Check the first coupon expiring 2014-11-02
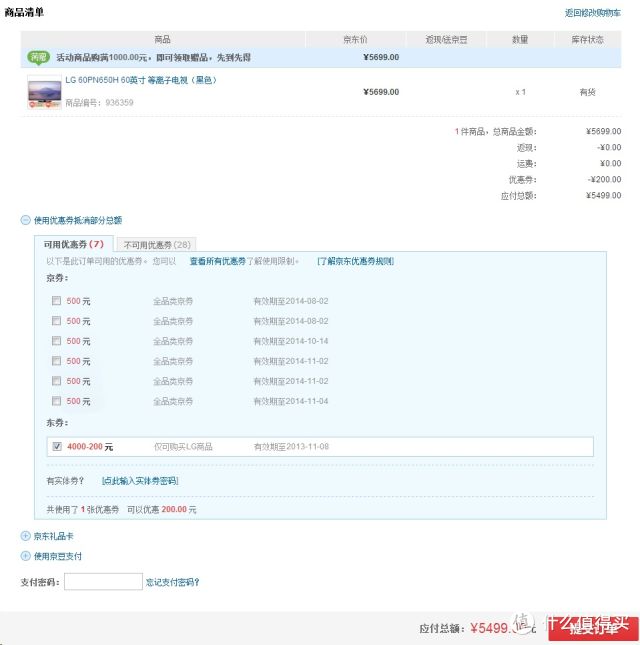640x645 pixels. (56, 361)
